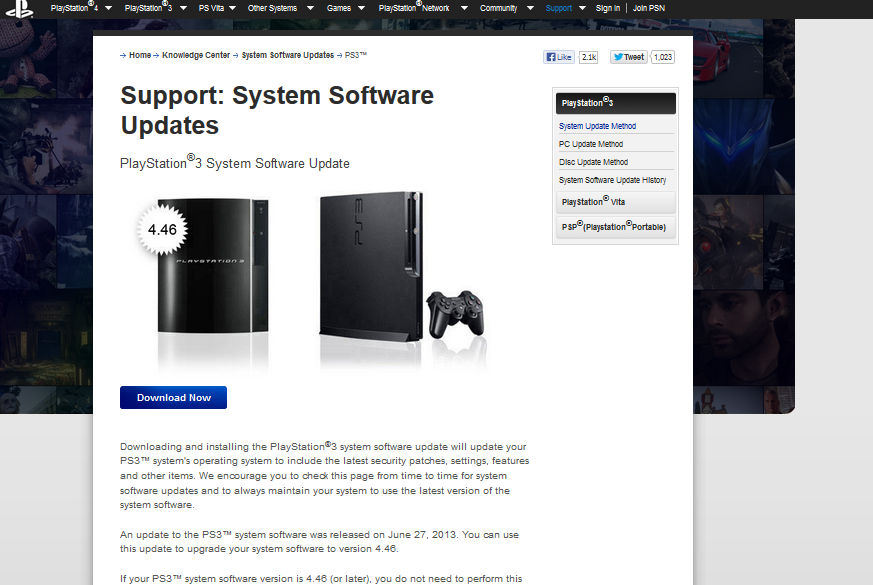Open the Other Systems menu
This screenshot has width=873, height=585.
coord(272,8)
